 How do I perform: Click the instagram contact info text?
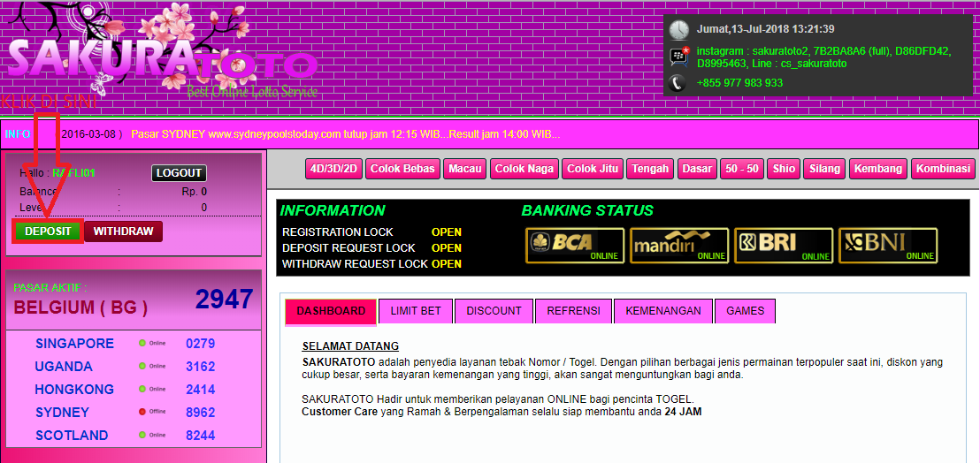click(823, 57)
